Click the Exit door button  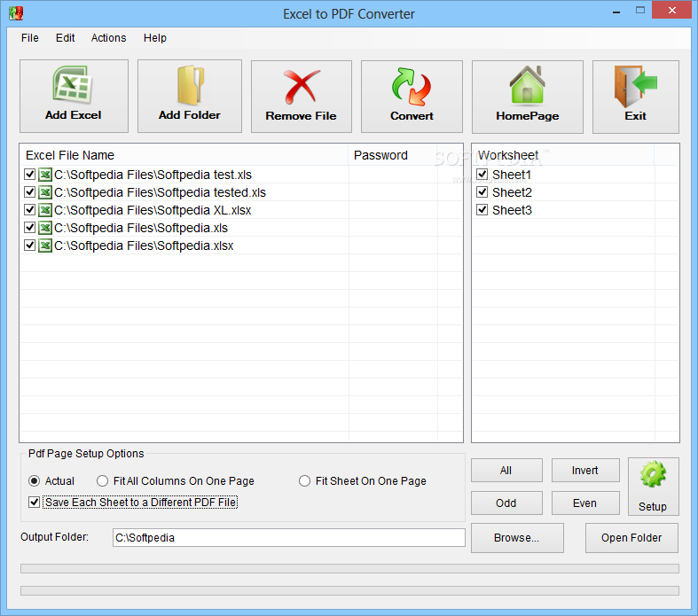click(x=636, y=97)
